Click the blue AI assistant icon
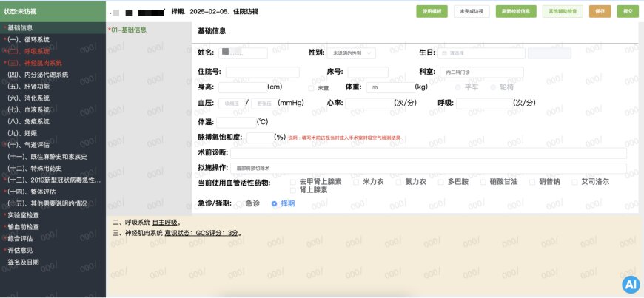The width and height of the screenshot is (644, 298). tap(630, 284)
